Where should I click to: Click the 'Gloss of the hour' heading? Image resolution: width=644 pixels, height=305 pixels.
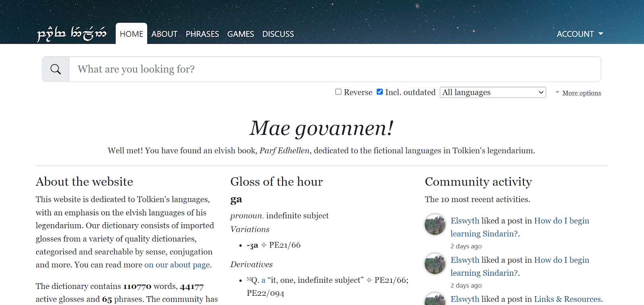point(277,182)
